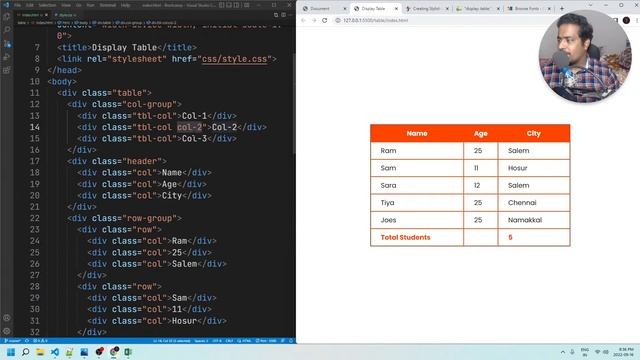
Task: Click the selected 'col-2' class text in code
Action: [x=189, y=127]
